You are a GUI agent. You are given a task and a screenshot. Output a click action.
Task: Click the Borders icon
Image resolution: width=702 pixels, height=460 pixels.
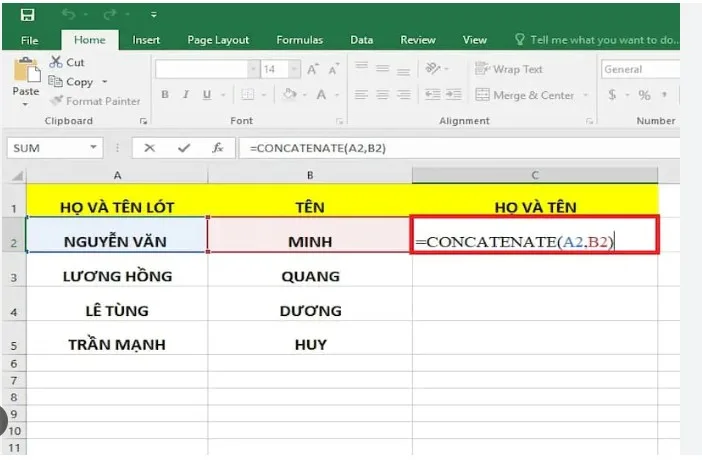coord(248,95)
